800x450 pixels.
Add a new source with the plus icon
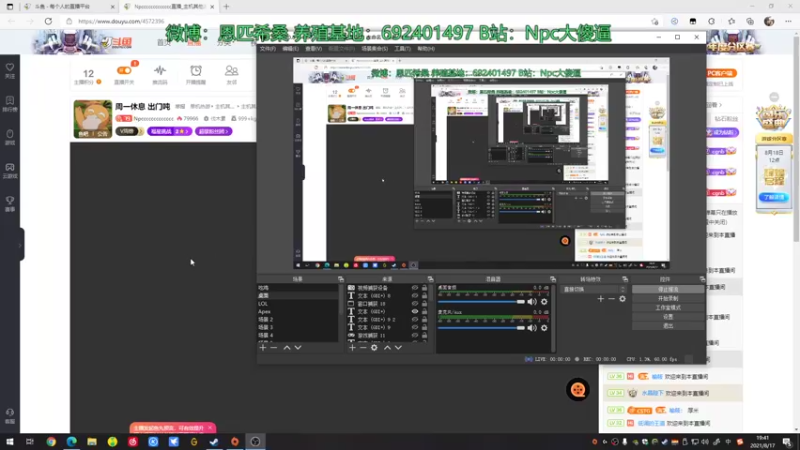[352, 347]
